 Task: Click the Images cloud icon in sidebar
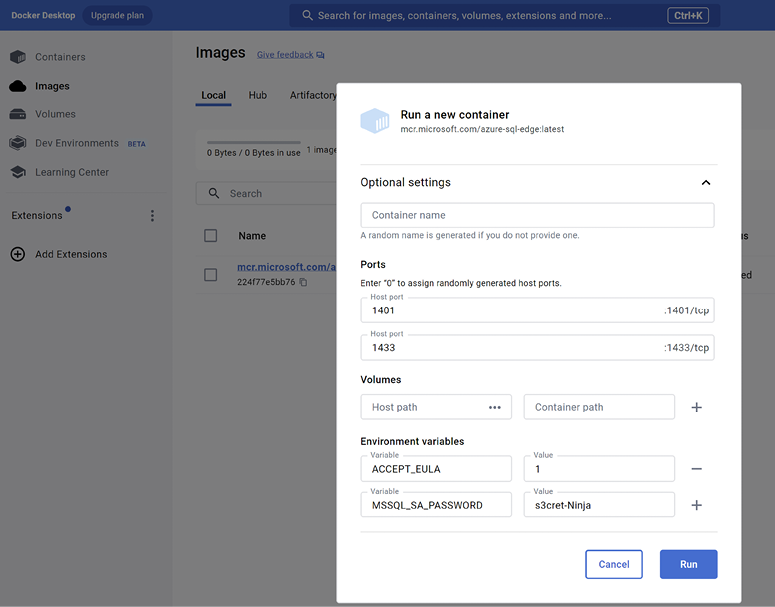pyautogui.click(x=18, y=86)
